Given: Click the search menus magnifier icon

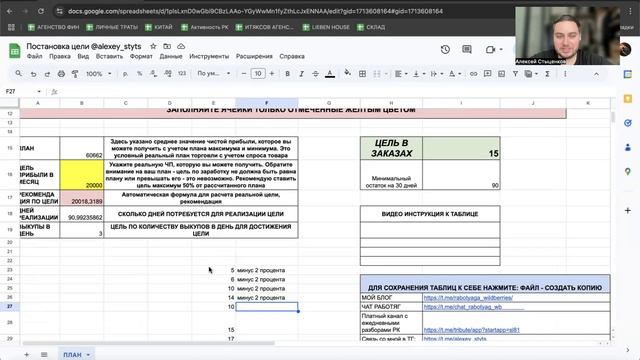Looking at the screenshot, I should click(18, 74).
